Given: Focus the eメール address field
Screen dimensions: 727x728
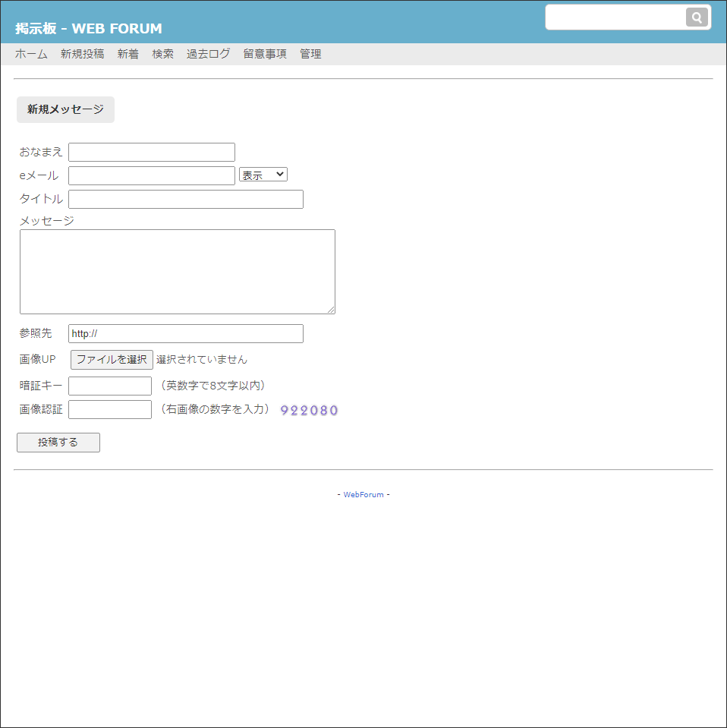Looking at the screenshot, I should [151, 175].
